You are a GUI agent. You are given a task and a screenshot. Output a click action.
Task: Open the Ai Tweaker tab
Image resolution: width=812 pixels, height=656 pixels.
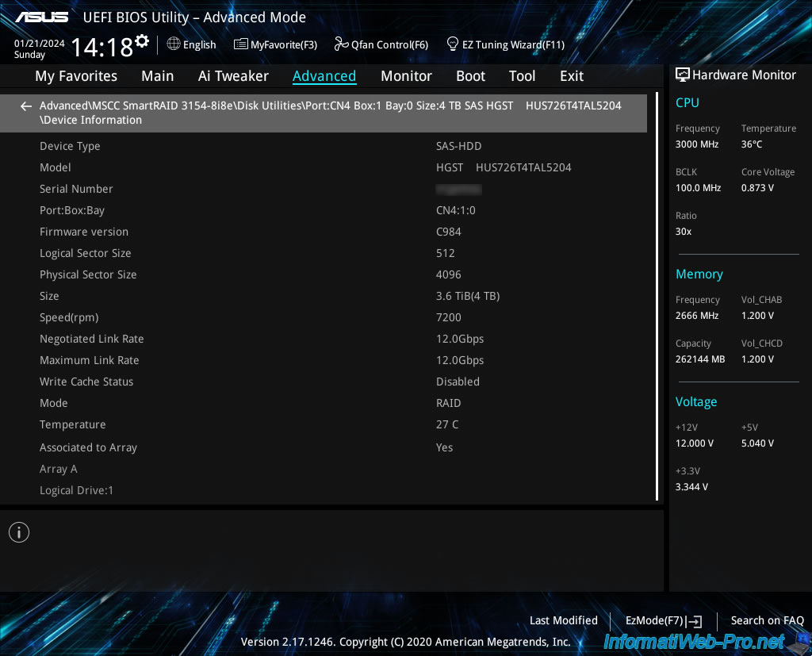233,76
